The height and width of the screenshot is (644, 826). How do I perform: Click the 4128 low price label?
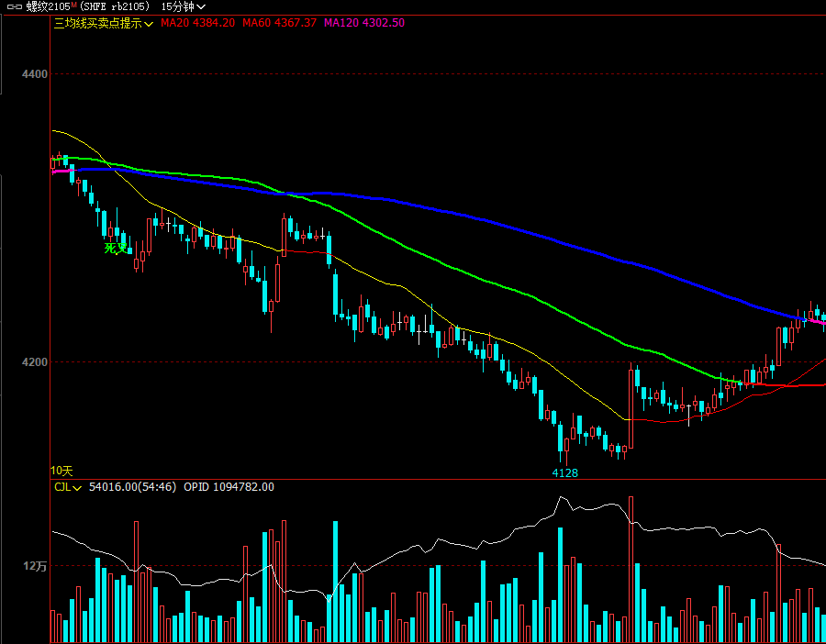564,472
